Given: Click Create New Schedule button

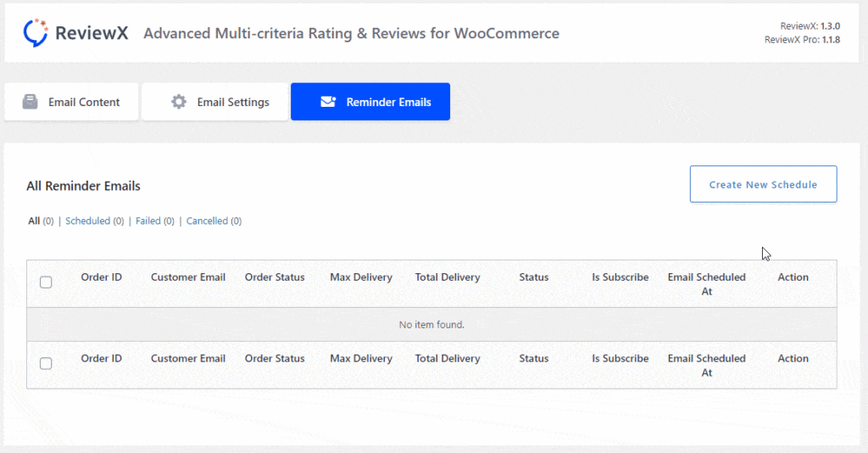Looking at the screenshot, I should point(763,184).
